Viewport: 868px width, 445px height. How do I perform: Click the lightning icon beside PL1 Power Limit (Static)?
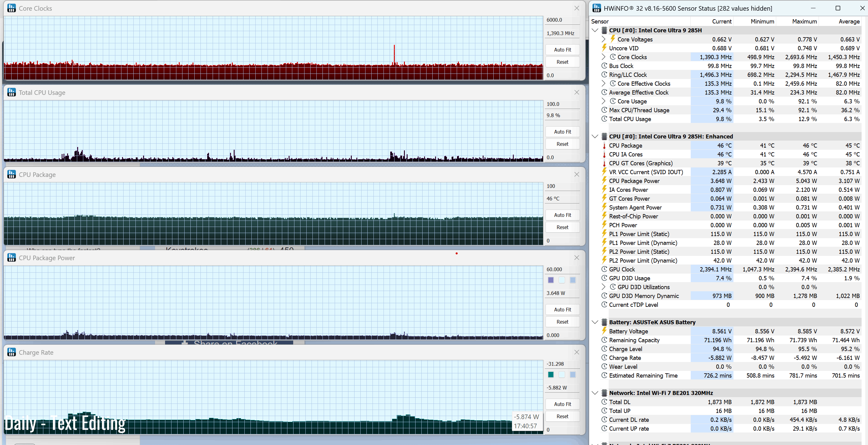tap(604, 234)
